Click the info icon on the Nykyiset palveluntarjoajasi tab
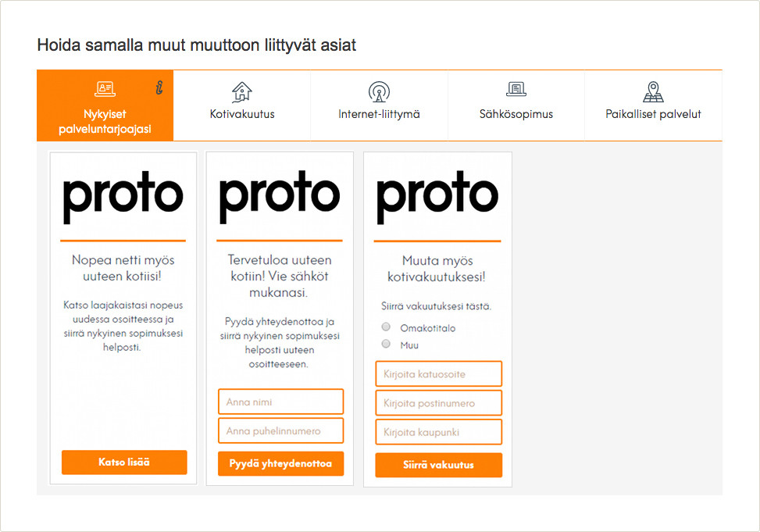Viewport: 760px width, 532px height. (159, 87)
